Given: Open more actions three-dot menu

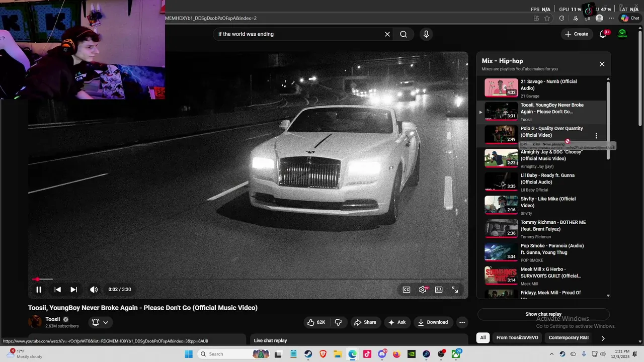Looking at the screenshot, I should click(x=462, y=322).
